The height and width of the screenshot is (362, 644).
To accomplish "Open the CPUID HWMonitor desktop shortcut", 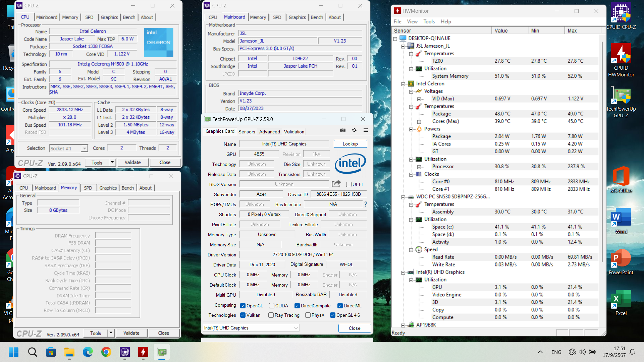I will pos(621,60).
